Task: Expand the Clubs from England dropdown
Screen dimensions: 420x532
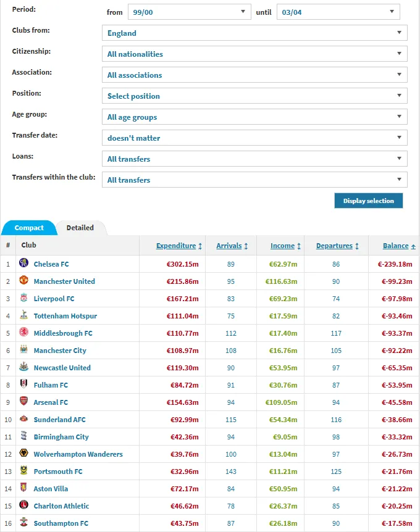Action: (x=254, y=33)
